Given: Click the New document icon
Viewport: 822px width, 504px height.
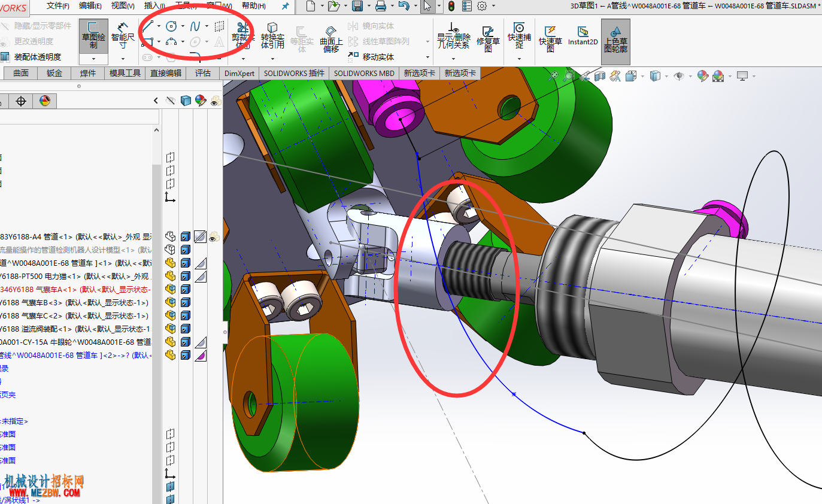Looking at the screenshot, I should click(x=310, y=6).
